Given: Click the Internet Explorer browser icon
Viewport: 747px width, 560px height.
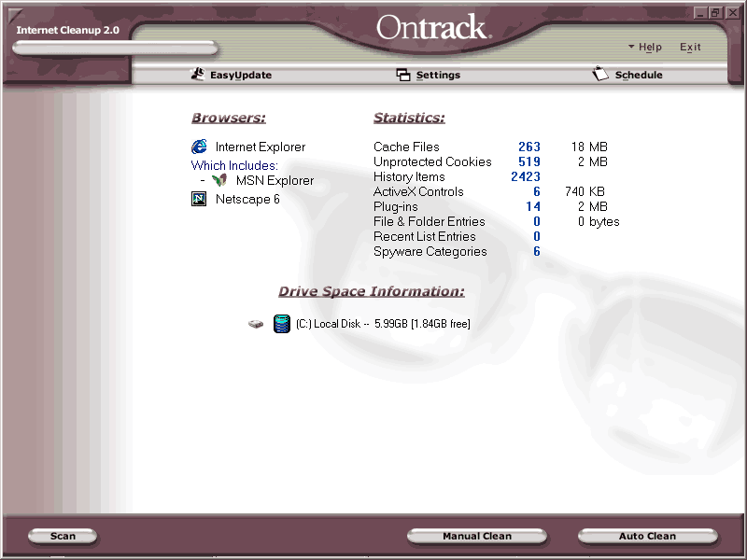Looking at the screenshot, I should pos(199,147).
